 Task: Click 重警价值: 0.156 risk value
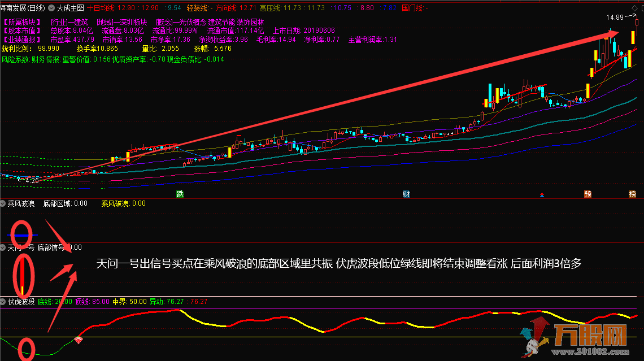86,59
